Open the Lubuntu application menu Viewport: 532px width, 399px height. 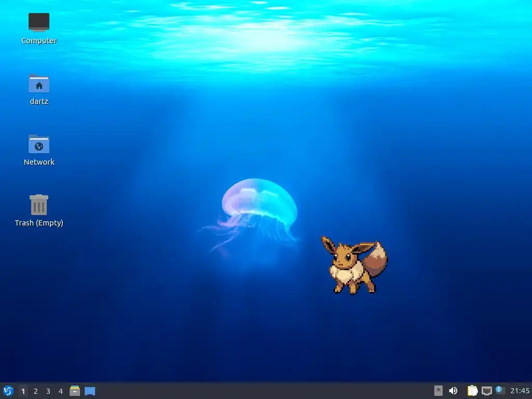click(x=8, y=391)
